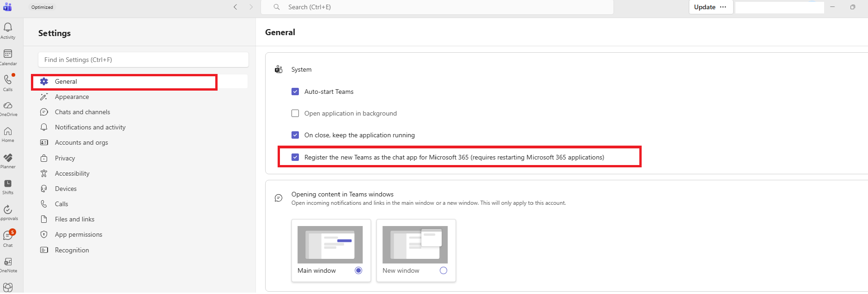Image resolution: width=868 pixels, height=294 pixels.
Task: Click the Devices headset icon
Action: pyautogui.click(x=44, y=189)
